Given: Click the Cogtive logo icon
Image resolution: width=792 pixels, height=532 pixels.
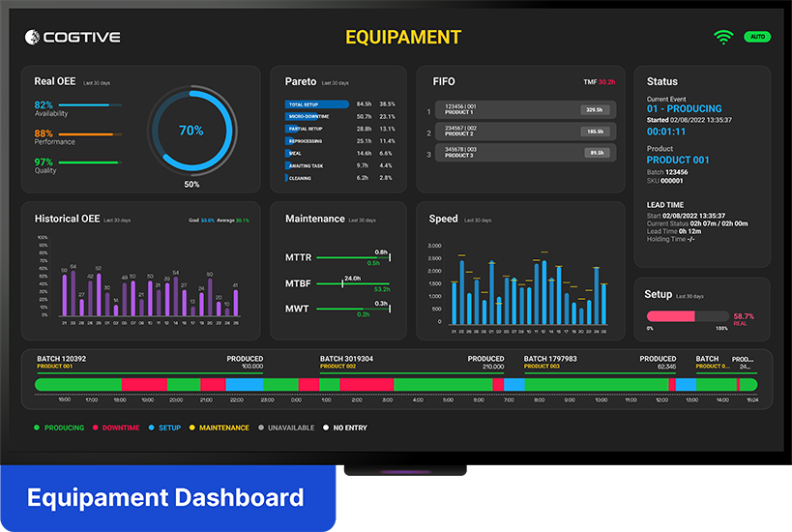Looking at the screenshot, I should click(32, 37).
